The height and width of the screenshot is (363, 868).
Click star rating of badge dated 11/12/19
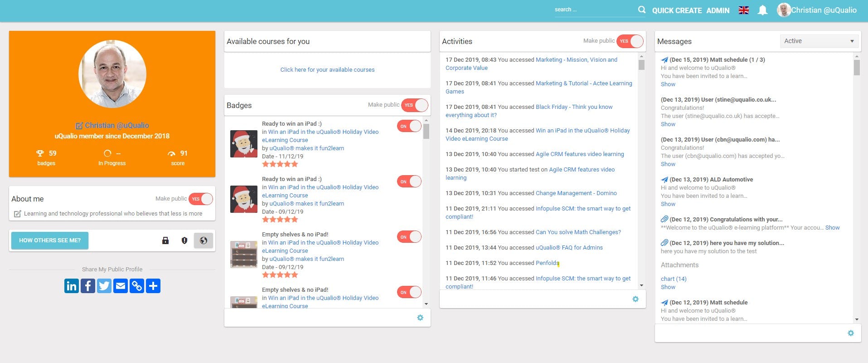point(280,164)
